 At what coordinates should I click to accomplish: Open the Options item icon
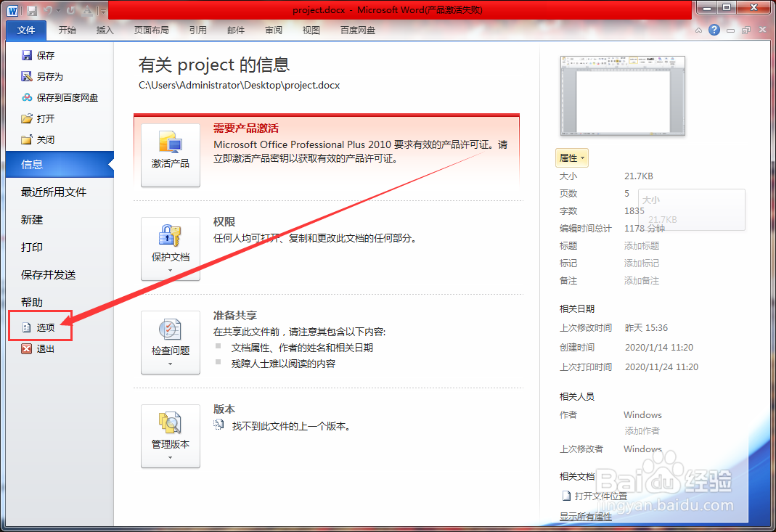click(x=27, y=327)
